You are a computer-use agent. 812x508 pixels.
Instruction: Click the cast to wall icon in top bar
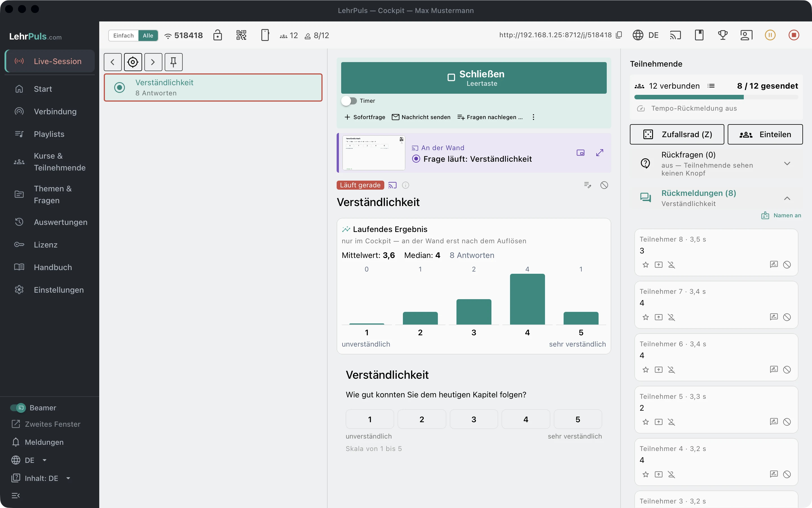click(675, 35)
